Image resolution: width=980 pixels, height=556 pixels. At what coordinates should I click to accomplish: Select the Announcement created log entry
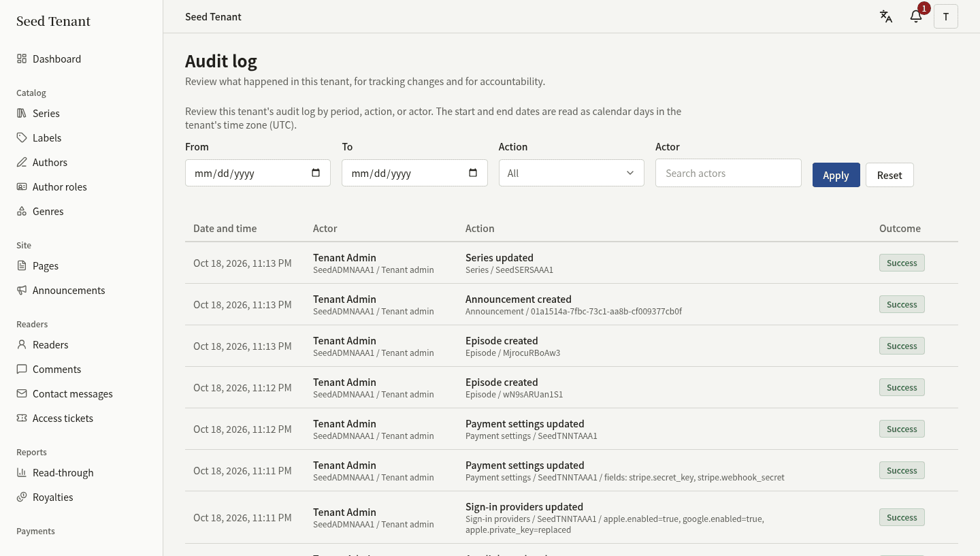point(572,304)
